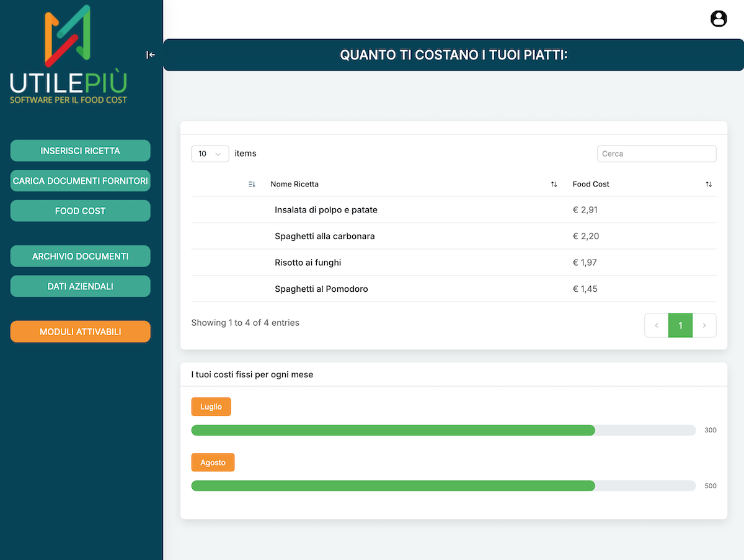744x560 pixels.
Task: Go to previous page chevron
Action: [657, 325]
